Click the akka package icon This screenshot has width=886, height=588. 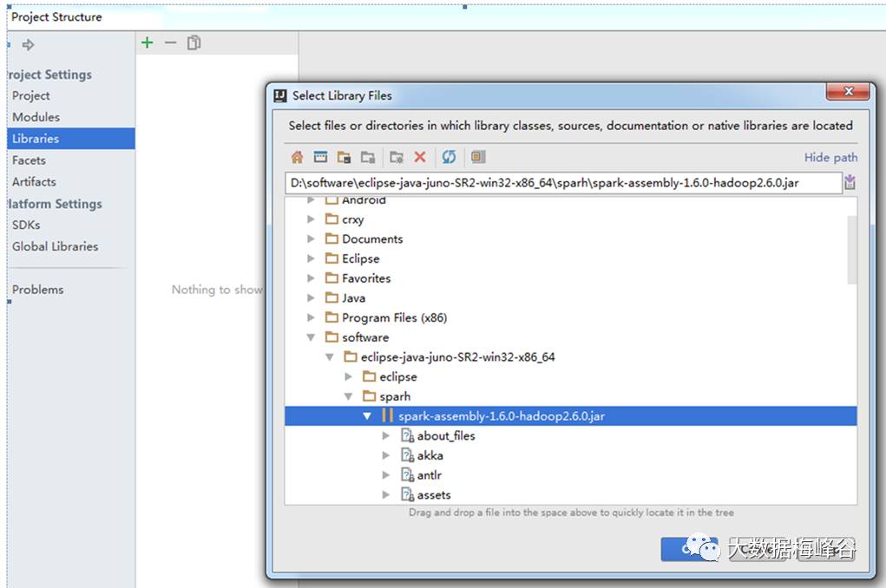tap(407, 455)
